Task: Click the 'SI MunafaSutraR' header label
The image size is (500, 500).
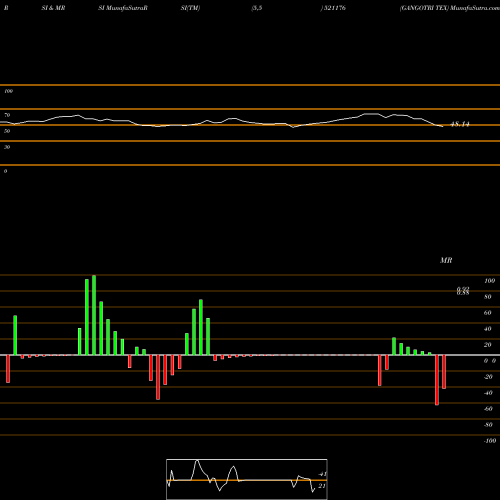Action: 123,8
